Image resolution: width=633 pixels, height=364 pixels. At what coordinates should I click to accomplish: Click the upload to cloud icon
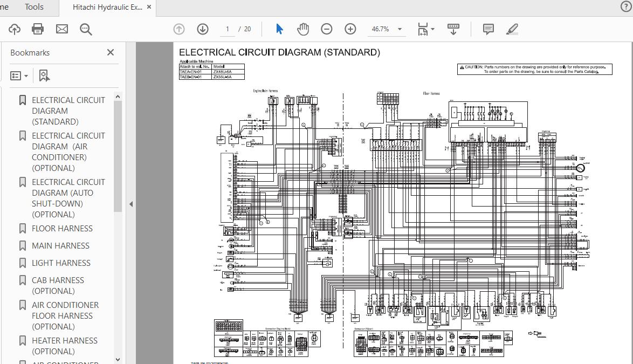pos(14,29)
